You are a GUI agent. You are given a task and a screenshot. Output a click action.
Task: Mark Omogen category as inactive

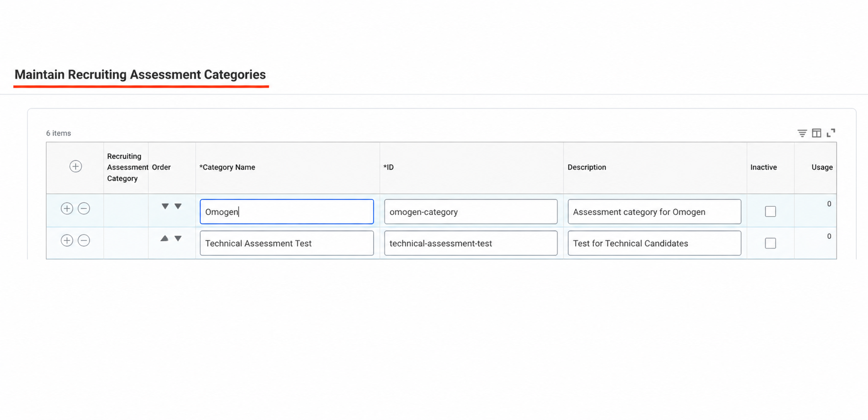pos(770,211)
